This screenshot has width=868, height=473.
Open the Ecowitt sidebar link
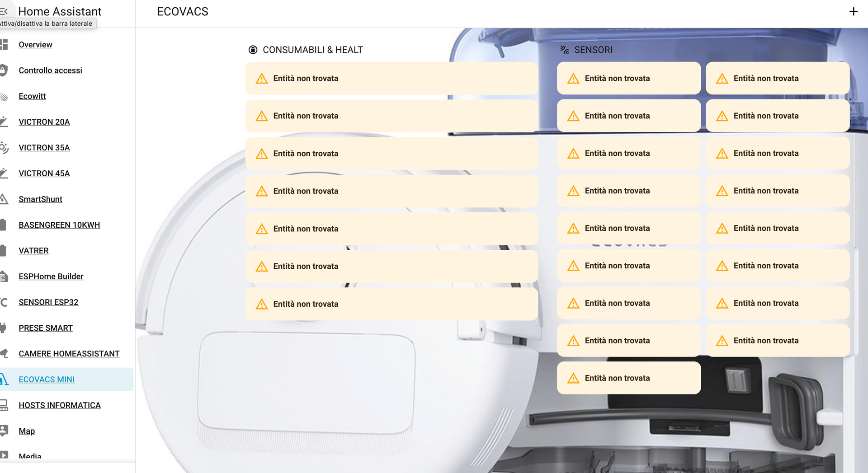point(32,96)
